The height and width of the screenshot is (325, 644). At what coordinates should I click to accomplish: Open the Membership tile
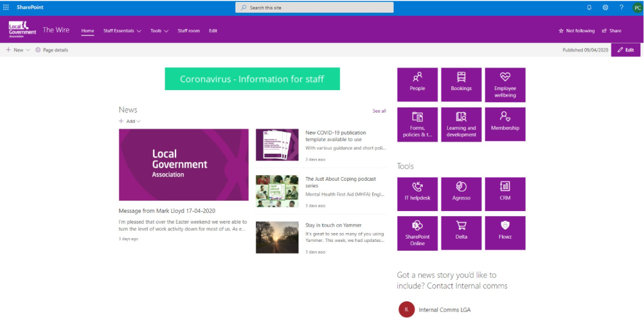click(x=505, y=124)
